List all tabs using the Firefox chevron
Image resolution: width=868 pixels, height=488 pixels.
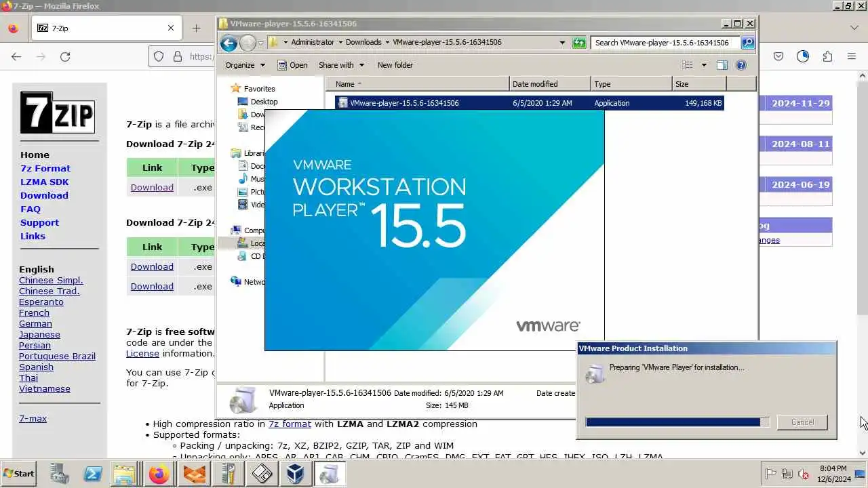[854, 28]
